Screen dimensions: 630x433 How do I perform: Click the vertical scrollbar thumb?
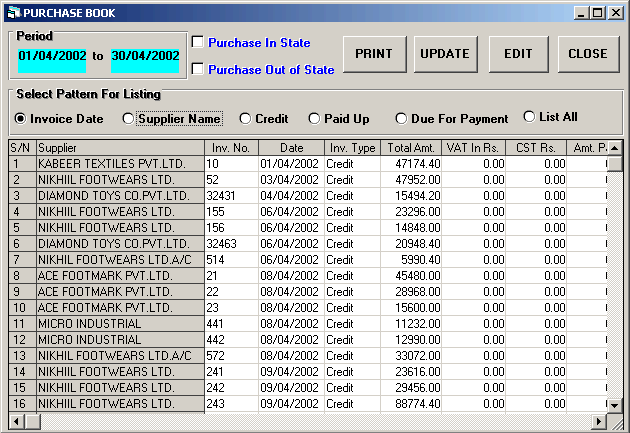[x=615, y=164]
